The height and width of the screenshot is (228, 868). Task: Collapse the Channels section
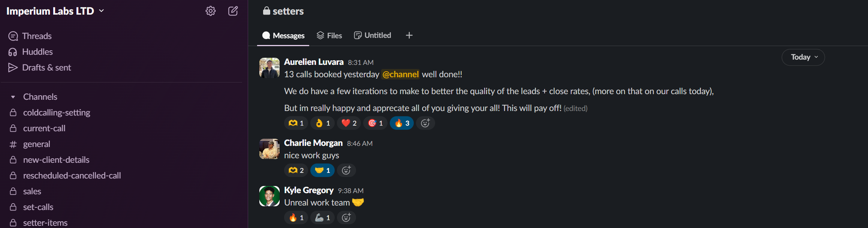[x=13, y=97]
